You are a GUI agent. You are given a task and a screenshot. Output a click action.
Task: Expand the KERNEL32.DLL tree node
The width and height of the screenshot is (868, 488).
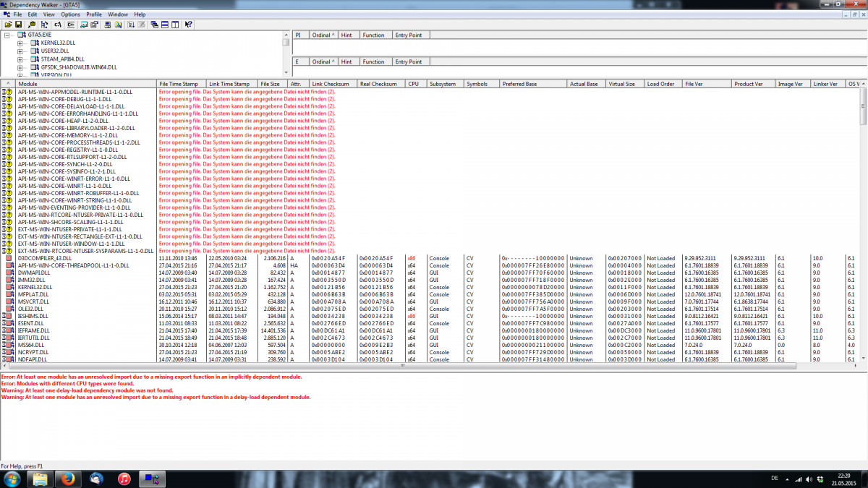(x=20, y=43)
